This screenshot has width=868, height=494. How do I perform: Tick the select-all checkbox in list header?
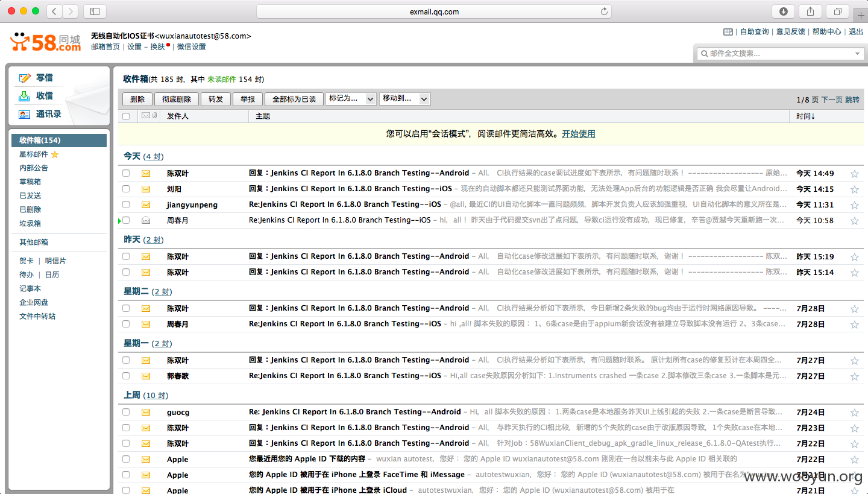(x=126, y=116)
